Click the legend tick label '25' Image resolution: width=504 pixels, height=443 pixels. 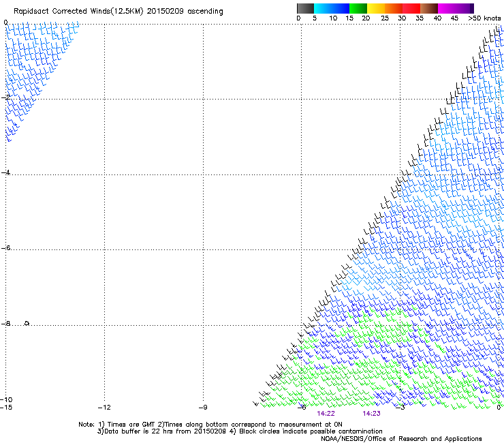(385, 18)
